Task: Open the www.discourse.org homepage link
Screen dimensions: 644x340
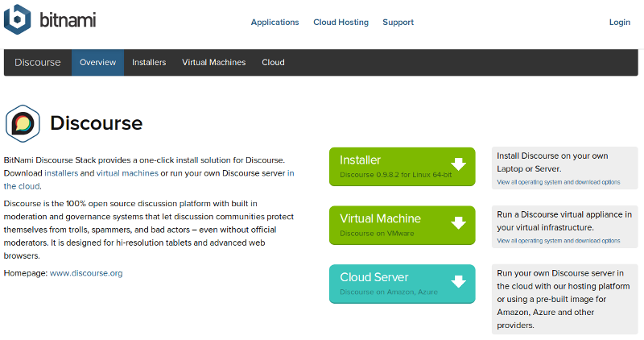Action: click(86, 273)
